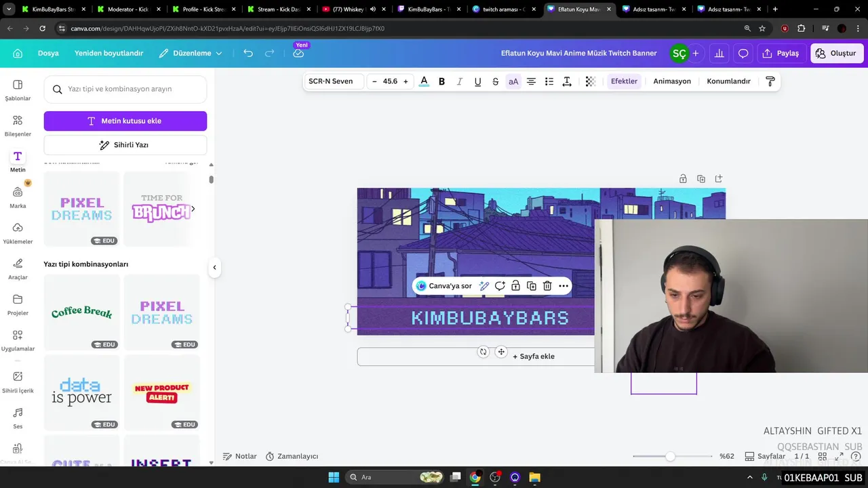Add a collaborator with the plus icon

point(695,53)
